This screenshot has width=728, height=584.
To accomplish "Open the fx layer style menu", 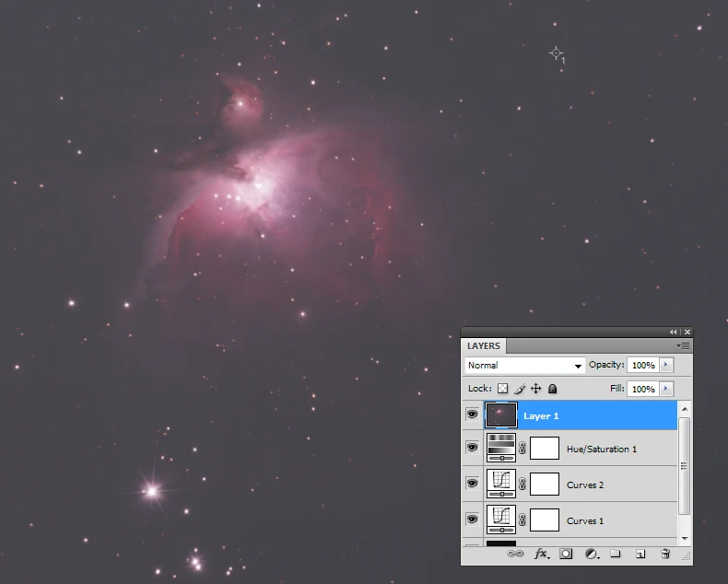I will click(542, 555).
